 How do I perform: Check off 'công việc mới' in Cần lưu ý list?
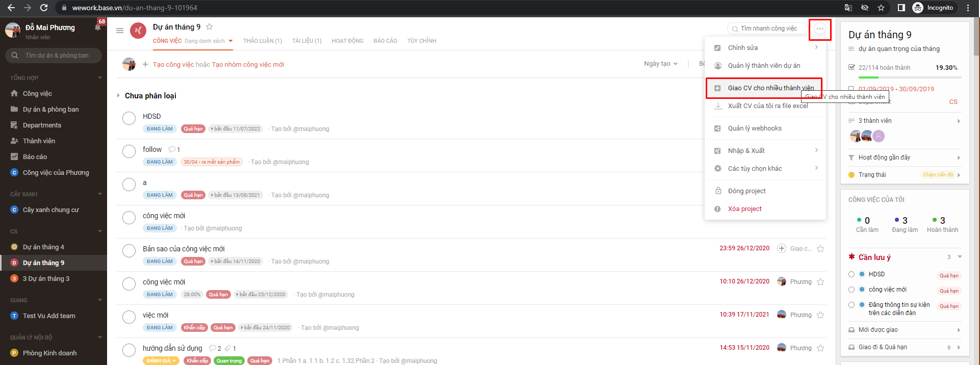(852, 290)
